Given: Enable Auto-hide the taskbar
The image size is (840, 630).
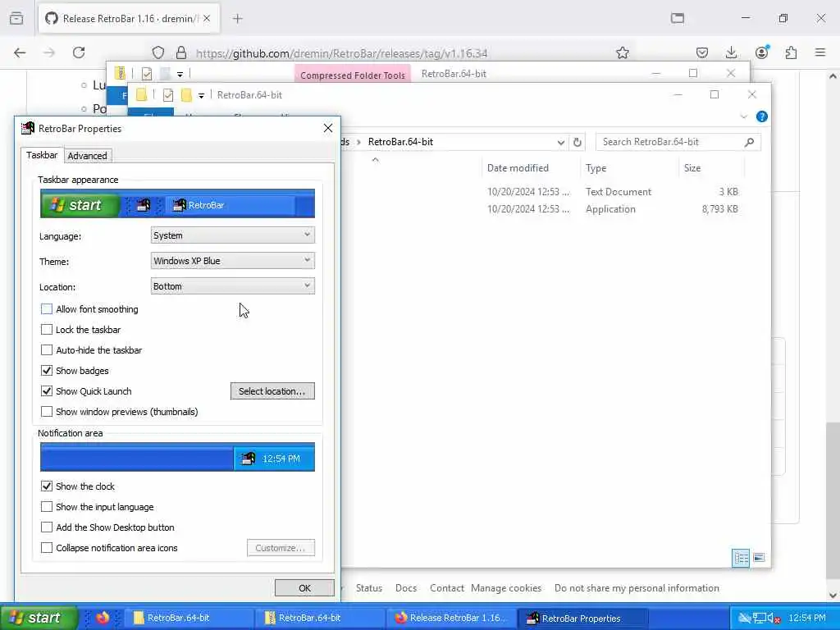Looking at the screenshot, I should [47, 350].
